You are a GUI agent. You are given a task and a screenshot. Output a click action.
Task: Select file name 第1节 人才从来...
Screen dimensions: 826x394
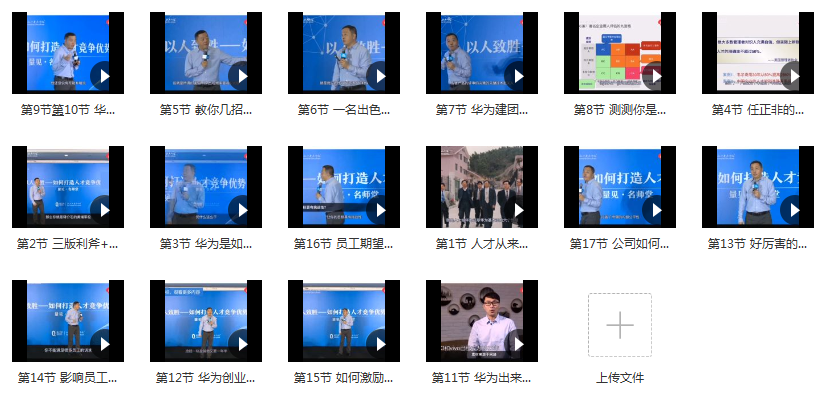point(482,243)
